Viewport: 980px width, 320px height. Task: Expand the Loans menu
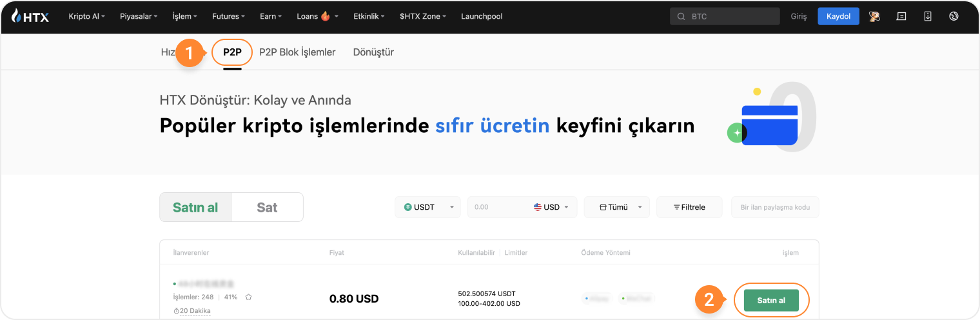point(317,16)
